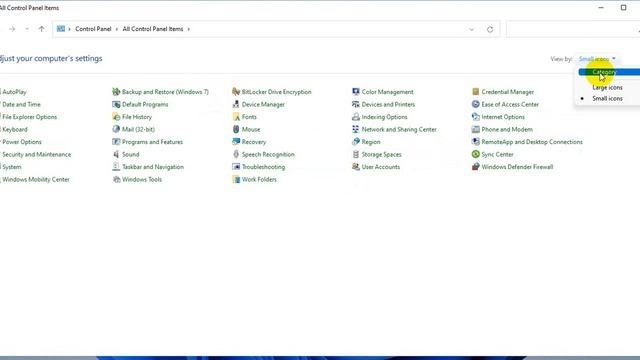Click the Windows Tools gear icon
Image resolution: width=640 pixels, height=360 pixels.
pos(116,180)
